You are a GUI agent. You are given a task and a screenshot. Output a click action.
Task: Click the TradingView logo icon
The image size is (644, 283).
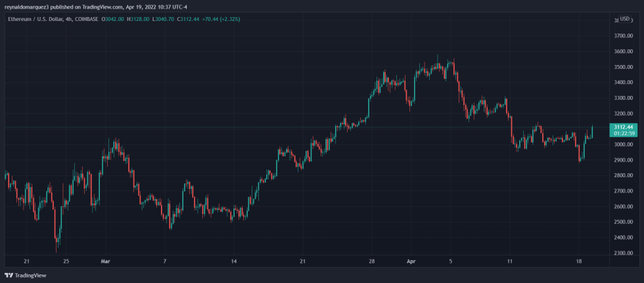click(x=9, y=276)
